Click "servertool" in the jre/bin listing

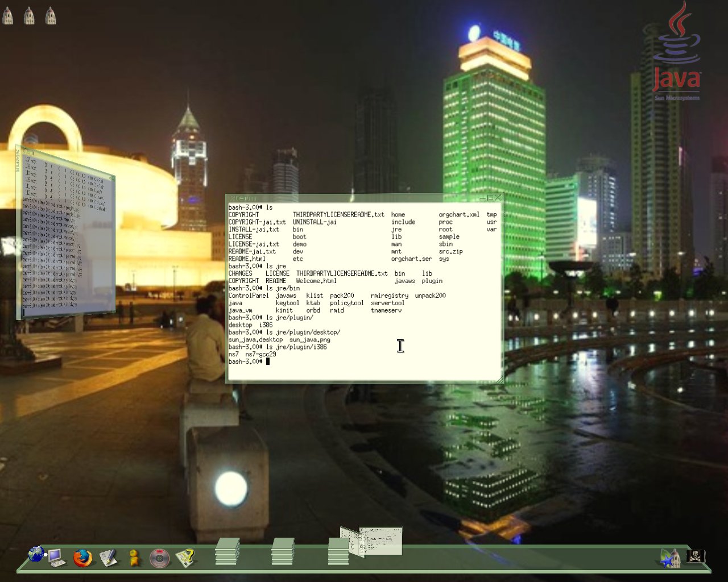387,303
